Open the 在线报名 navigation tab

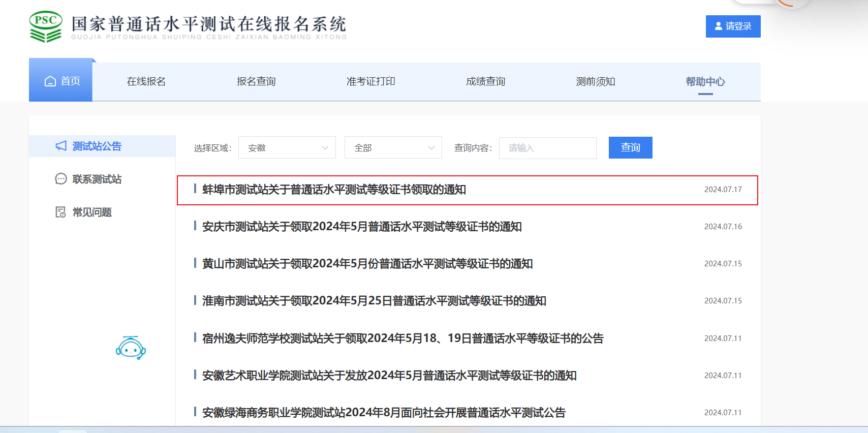click(146, 81)
